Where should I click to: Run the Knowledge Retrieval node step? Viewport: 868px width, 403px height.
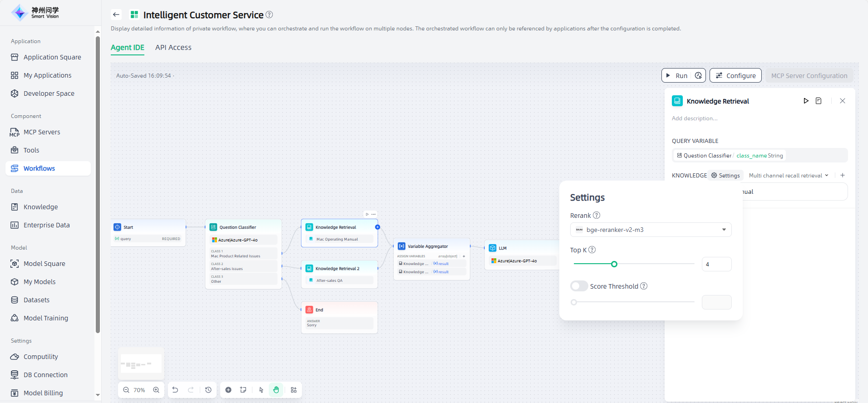pyautogui.click(x=806, y=101)
